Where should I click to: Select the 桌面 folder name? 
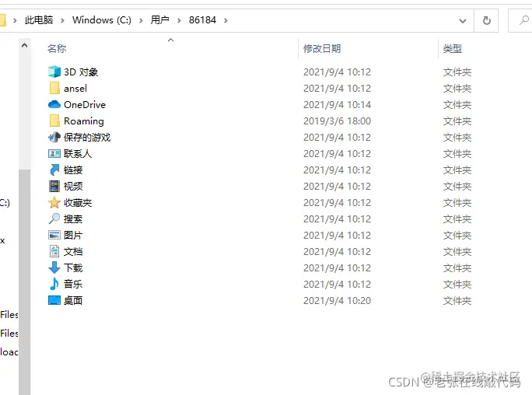coord(73,300)
